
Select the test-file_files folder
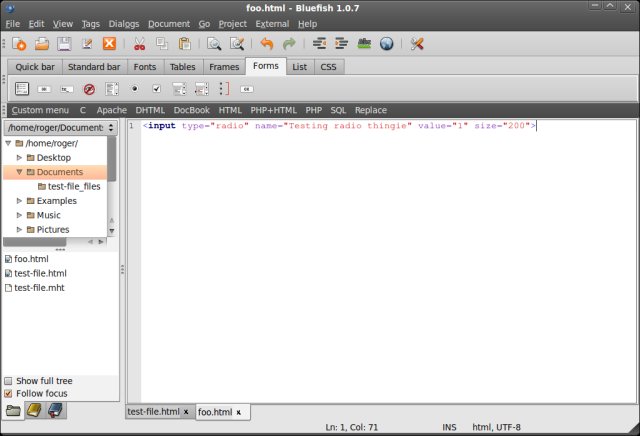(x=74, y=187)
